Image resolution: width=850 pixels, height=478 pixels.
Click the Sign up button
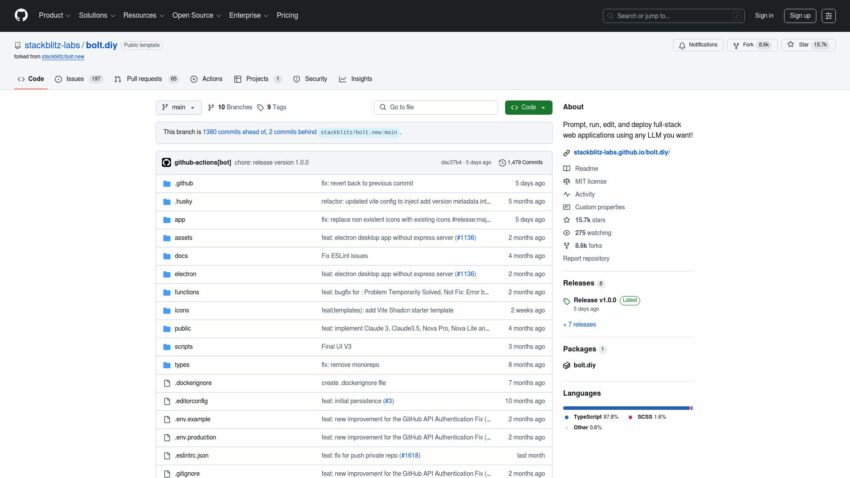(x=800, y=16)
